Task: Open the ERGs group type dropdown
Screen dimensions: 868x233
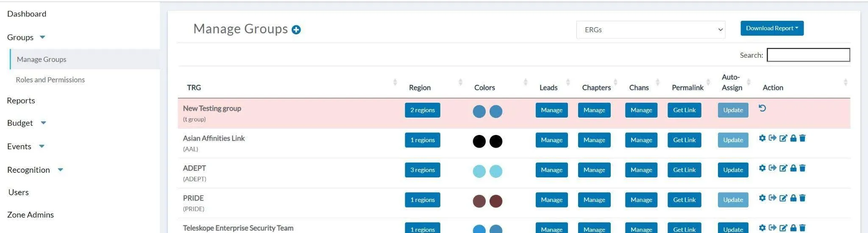Action: 651,30
